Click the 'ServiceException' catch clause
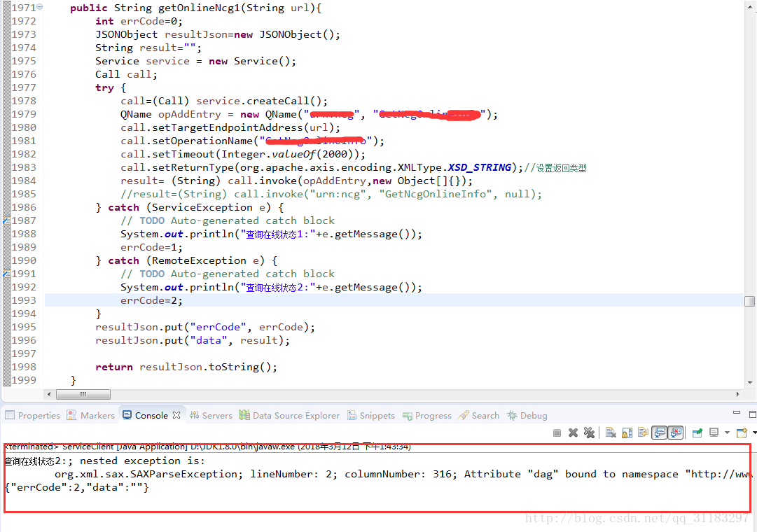 tap(202, 208)
